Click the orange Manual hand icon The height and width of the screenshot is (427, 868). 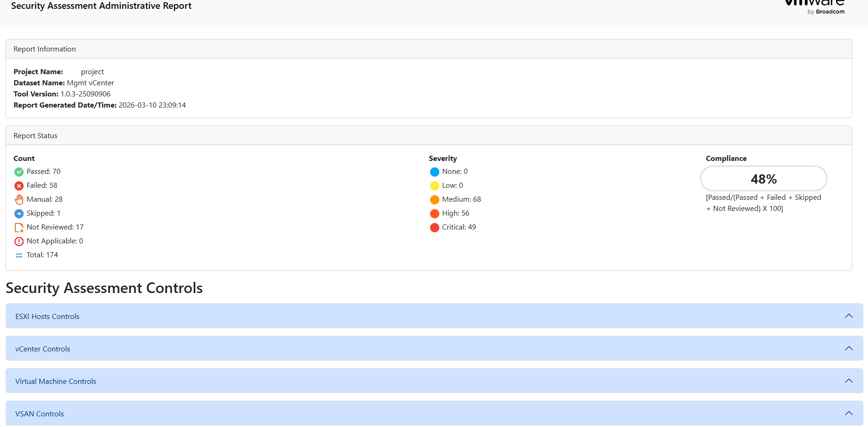click(x=19, y=200)
